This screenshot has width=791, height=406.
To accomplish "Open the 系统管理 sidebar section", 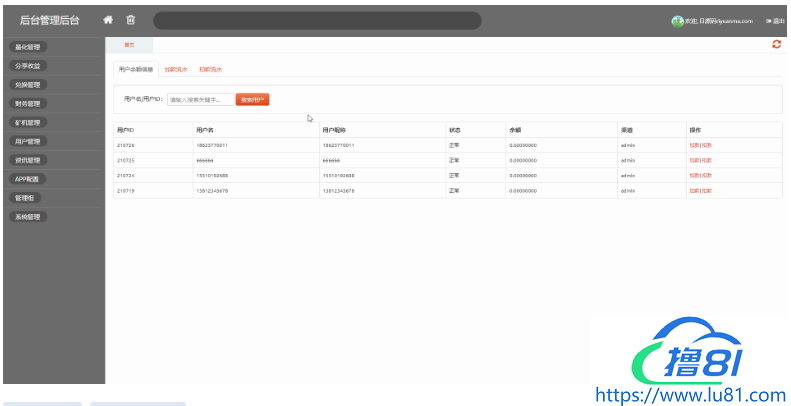I will 28,217.
